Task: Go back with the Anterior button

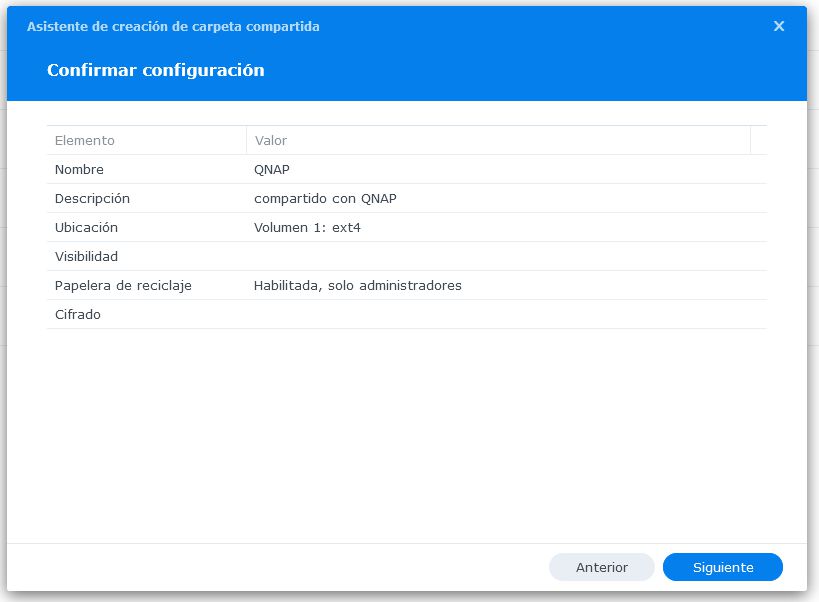Action: tap(601, 567)
